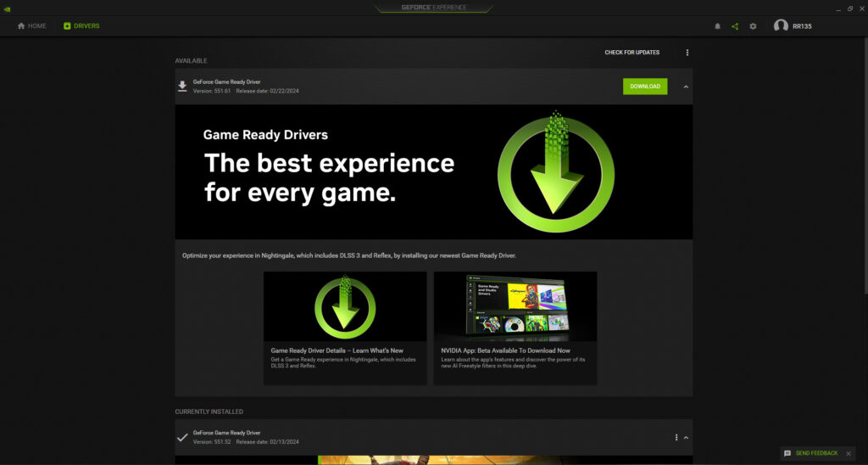
Task: Minimize the GeForce Experience window
Action: (838, 8)
